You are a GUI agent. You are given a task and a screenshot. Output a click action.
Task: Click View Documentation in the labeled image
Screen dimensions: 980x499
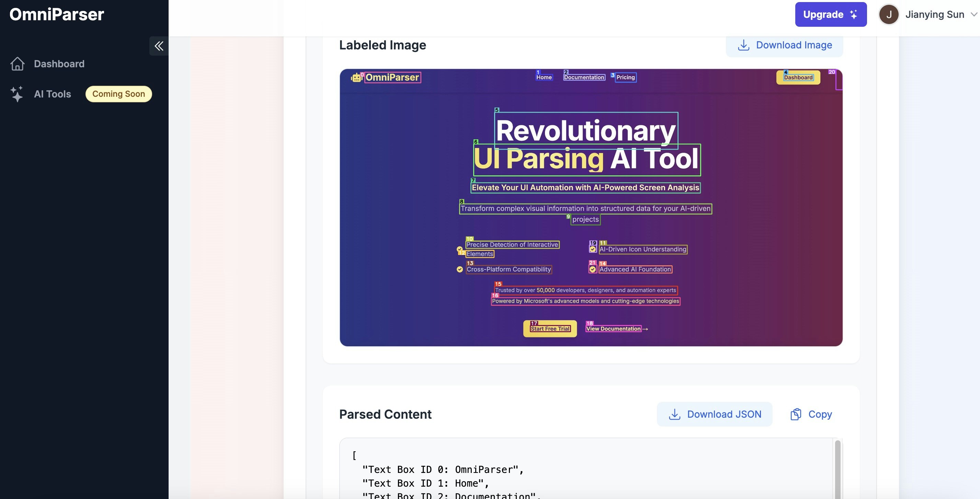pos(613,329)
